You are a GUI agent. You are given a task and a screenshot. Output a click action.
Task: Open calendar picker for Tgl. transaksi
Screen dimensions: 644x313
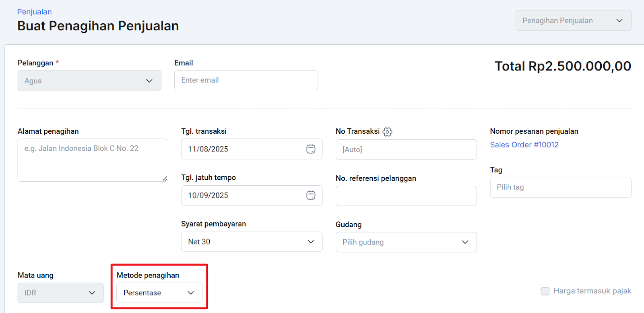[311, 149]
